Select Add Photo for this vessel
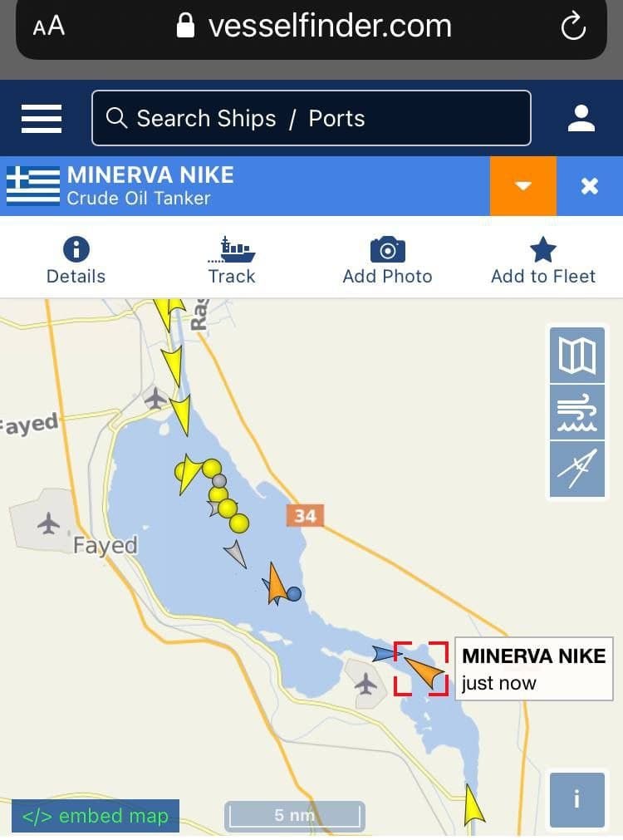 tap(387, 260)
